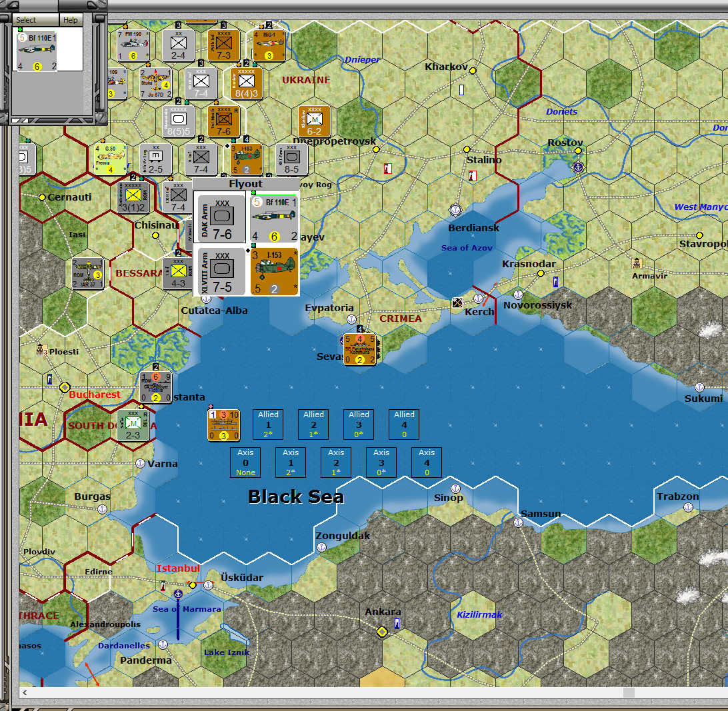The image size is (728, 711).
Task: Click the Stalino city dot
Action: (467, 149)
